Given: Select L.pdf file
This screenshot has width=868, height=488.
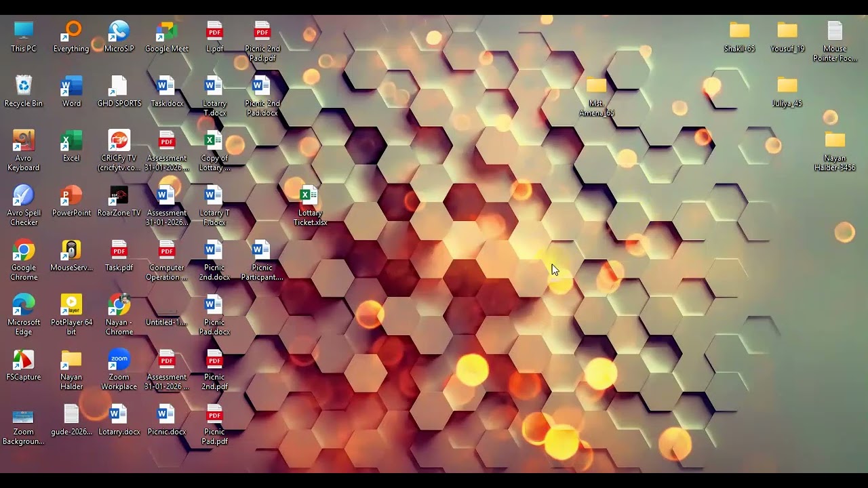Looking at the screenshot, I should (x=214, y=37).
